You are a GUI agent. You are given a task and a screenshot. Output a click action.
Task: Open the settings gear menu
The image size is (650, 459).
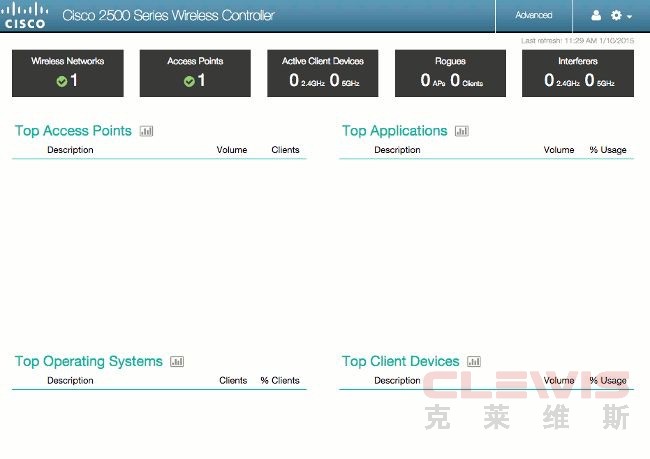(616, 15)
